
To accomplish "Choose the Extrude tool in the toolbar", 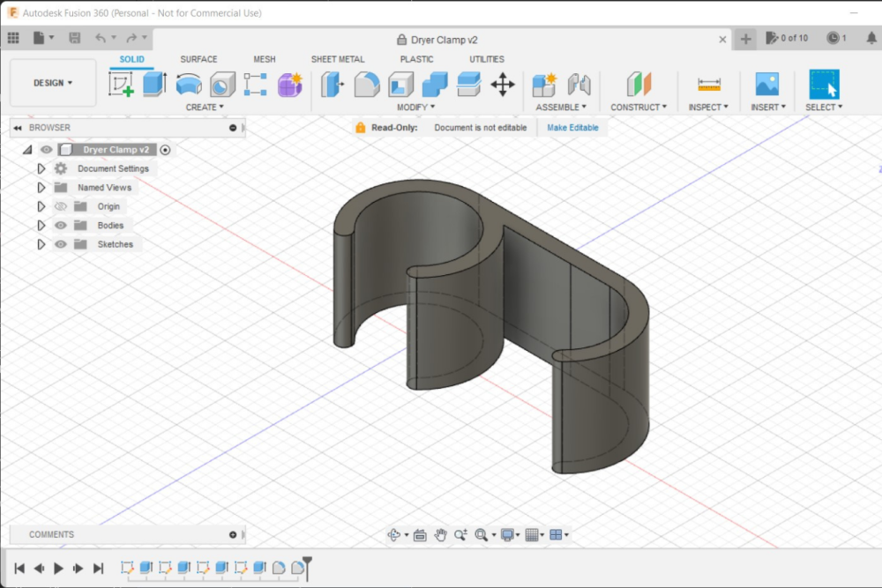I will 154,85.
